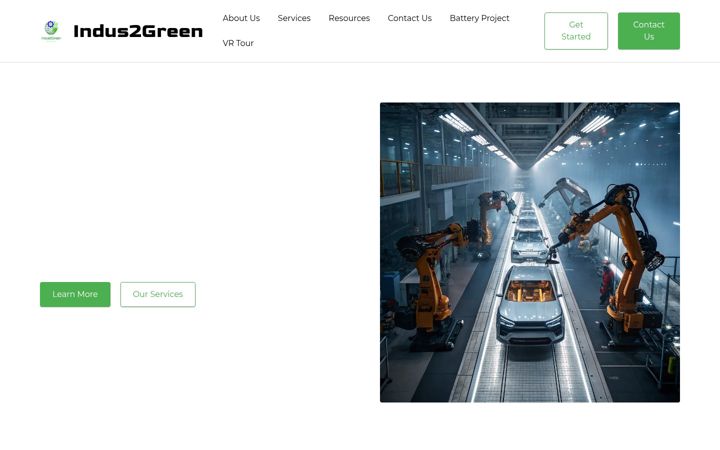Click the green Contact Us button
The height and width of the screenshot is (450, 720).
(x=648, y=31)
